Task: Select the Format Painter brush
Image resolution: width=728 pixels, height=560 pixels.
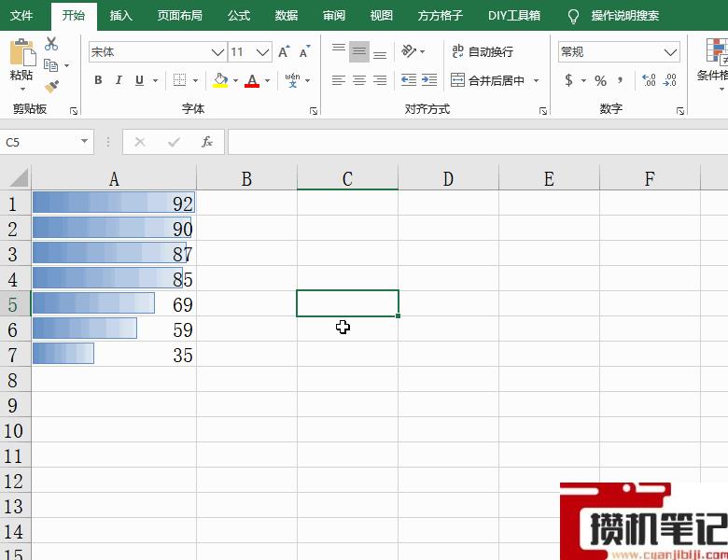Action: 51,87
